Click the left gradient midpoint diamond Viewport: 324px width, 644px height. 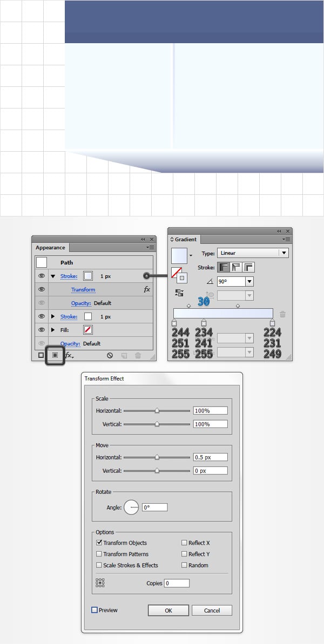tap(188, 306)
